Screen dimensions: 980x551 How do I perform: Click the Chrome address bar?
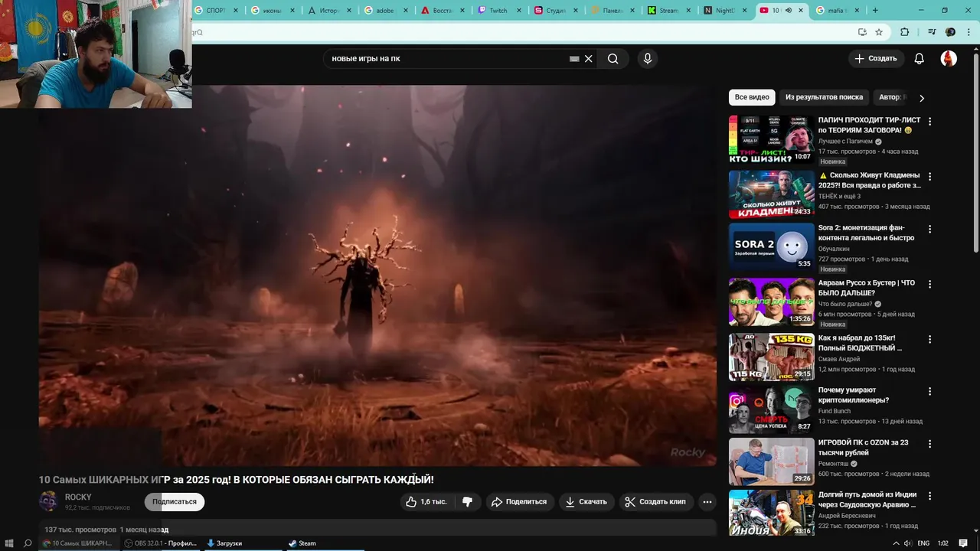(521, 32)
